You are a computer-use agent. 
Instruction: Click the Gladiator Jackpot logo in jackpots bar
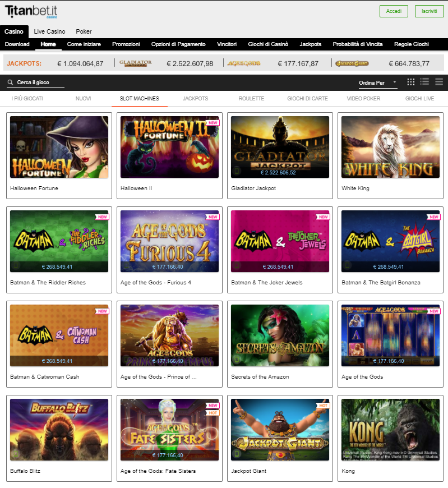(x=135, y=63)
